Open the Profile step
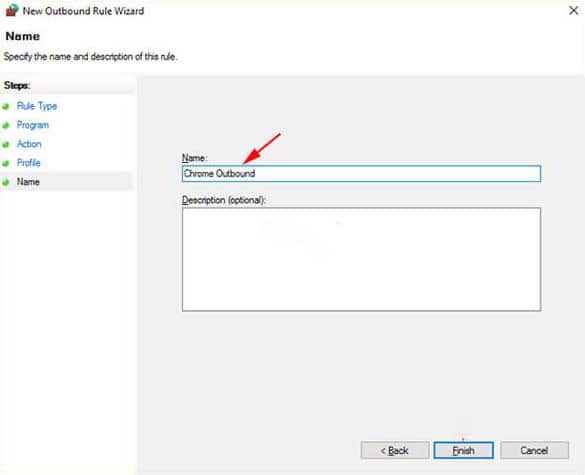This screenshot has width=585, height=475. pyautogui.click(x=29, y=163)
